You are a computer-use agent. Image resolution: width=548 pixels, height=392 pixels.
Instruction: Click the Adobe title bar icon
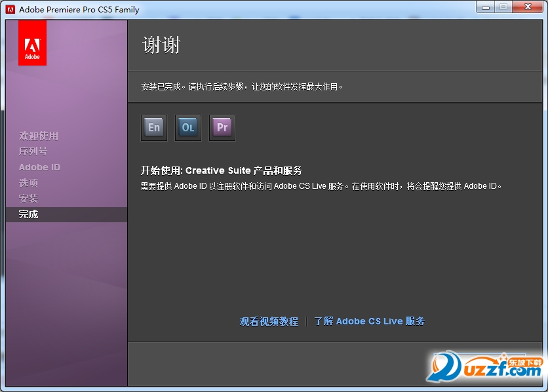pyautogui.click(x=10, y=9)
